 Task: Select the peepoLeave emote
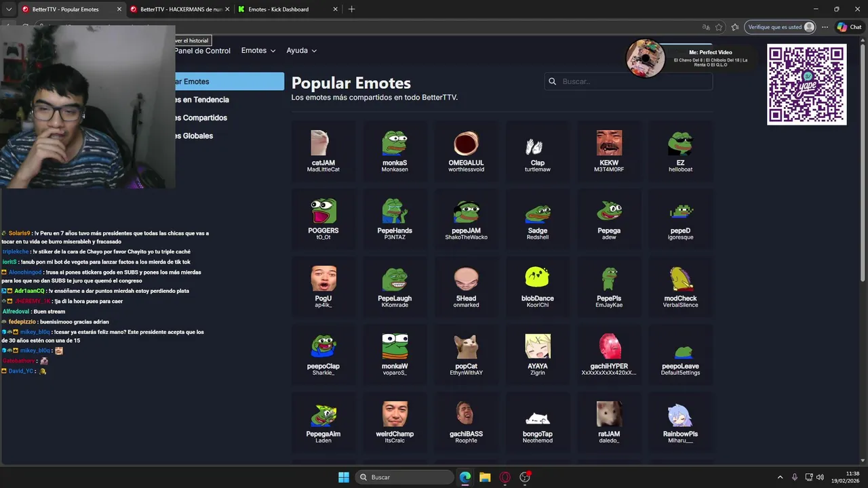(680, 354)
